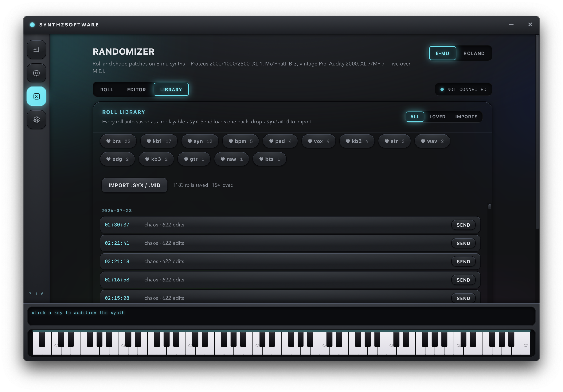Switch to the ROLL tab

106,90
